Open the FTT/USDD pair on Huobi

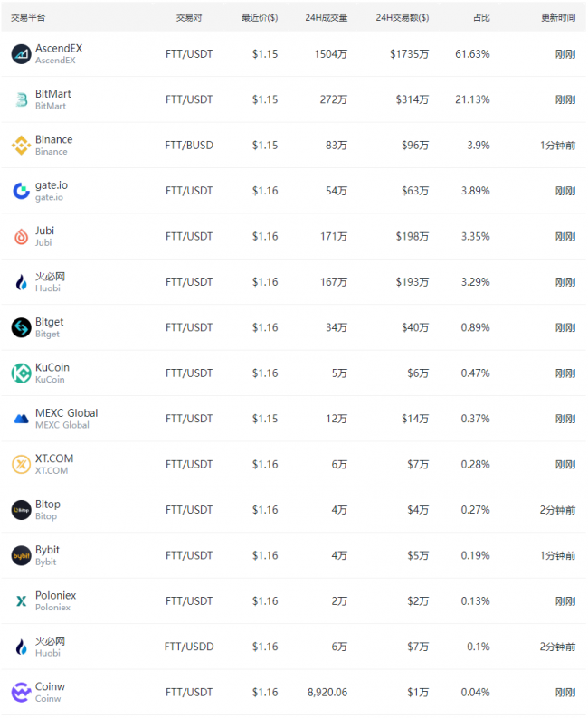click(x=189, y=647)
